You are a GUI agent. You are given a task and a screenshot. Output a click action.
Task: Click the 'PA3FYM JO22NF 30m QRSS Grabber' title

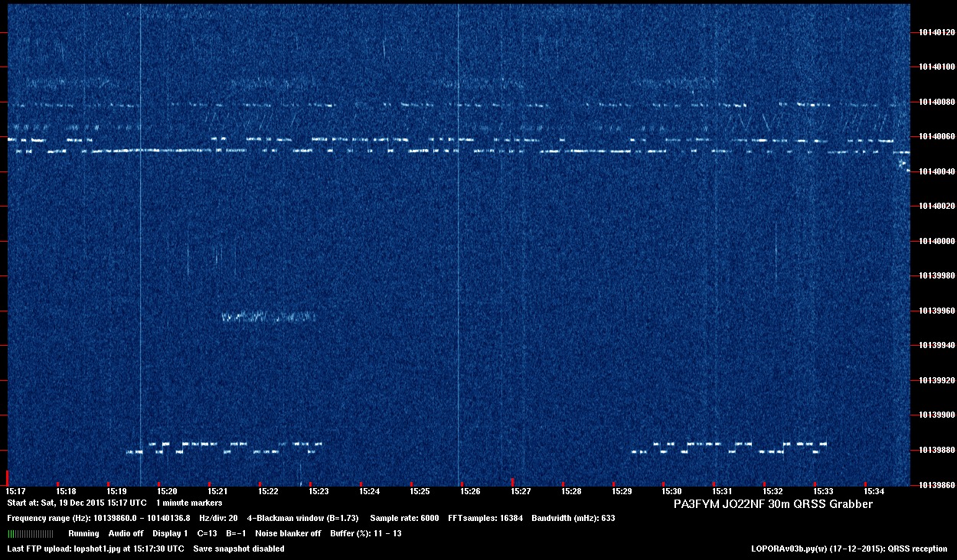click(x=772, y=504)
